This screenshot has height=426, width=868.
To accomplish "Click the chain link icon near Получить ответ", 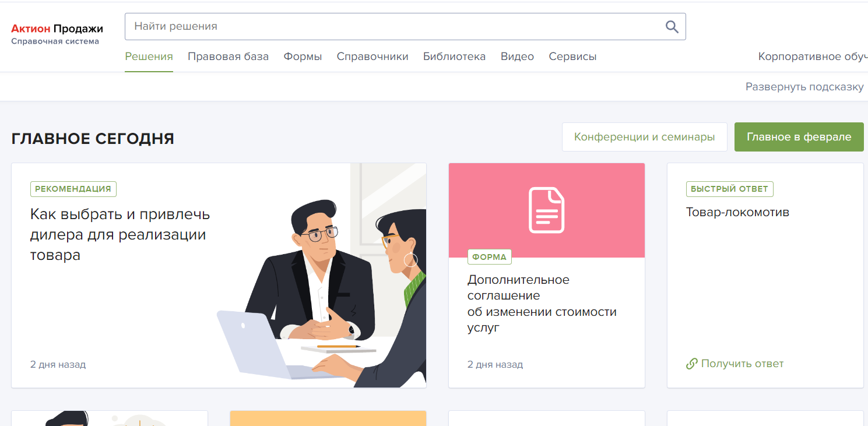I will tap(692, 364).
